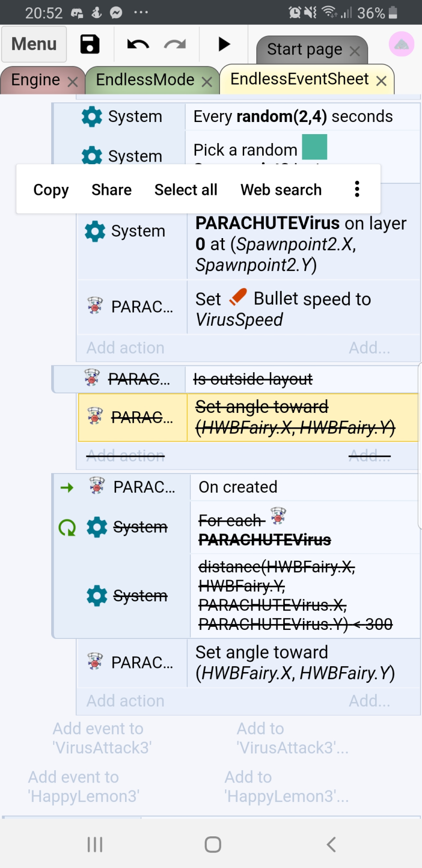The image size is (422, 868).
Task: Click the System gear icon in the For each row
Action: point(97,527)
